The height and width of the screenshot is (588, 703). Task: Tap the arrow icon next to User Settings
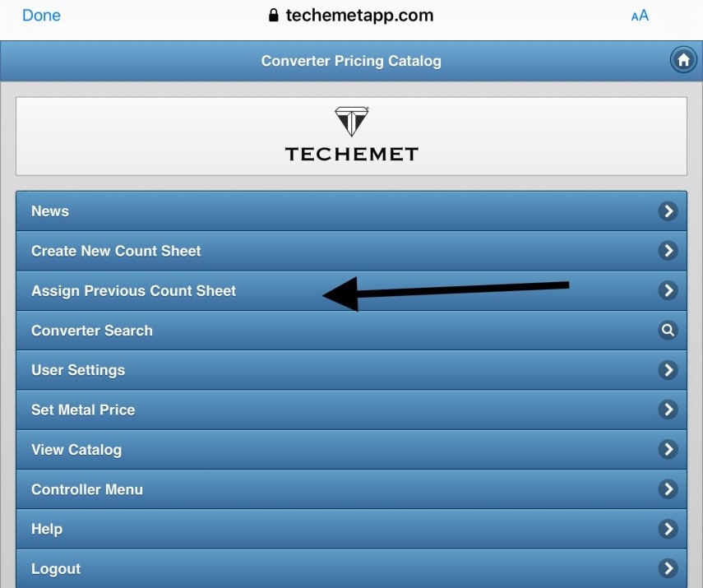coord(668,370)
